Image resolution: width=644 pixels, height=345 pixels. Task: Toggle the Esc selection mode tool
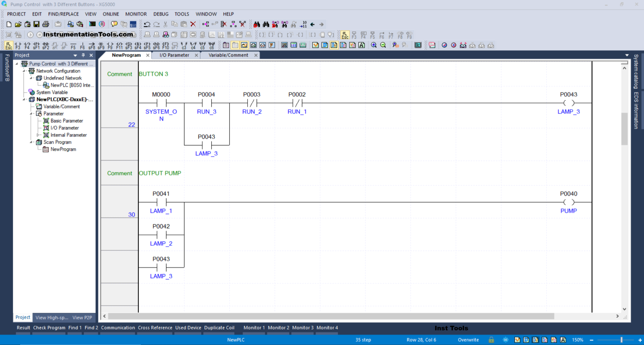point(9,46)
